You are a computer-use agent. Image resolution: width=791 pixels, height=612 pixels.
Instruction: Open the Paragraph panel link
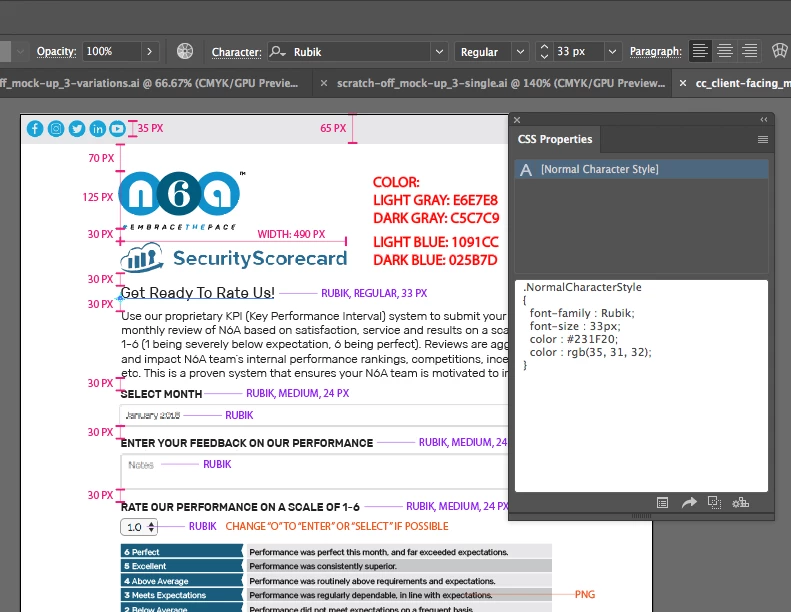656,51
